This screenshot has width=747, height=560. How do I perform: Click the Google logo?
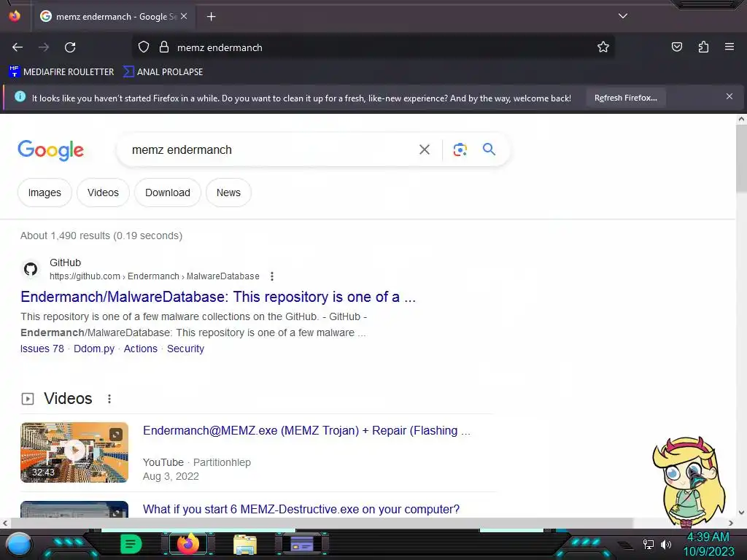tap(50, 150)
